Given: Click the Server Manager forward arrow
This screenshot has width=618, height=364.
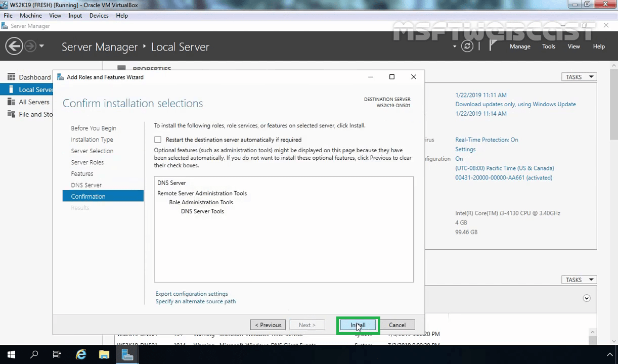Looking at the screenshot, I should click(30, 46).
